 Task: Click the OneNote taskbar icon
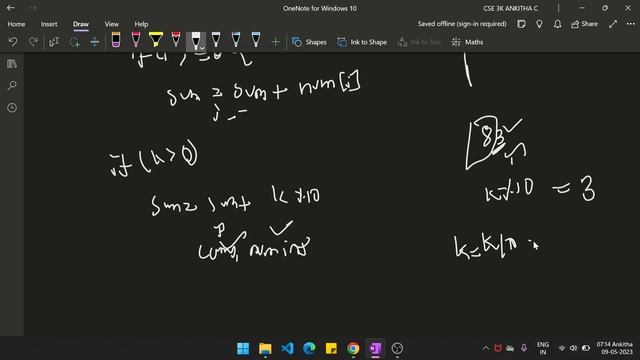[x=375, y=348]
